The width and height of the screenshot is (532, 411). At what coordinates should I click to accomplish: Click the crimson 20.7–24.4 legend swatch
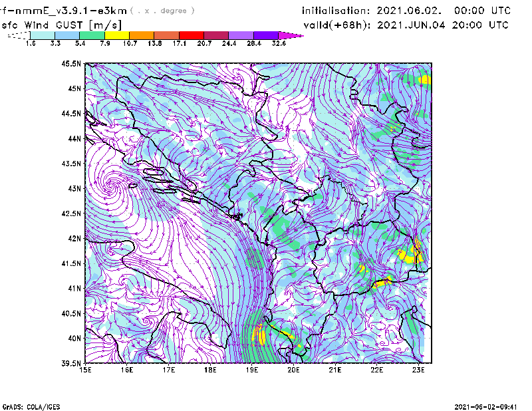tap(216, 35)
